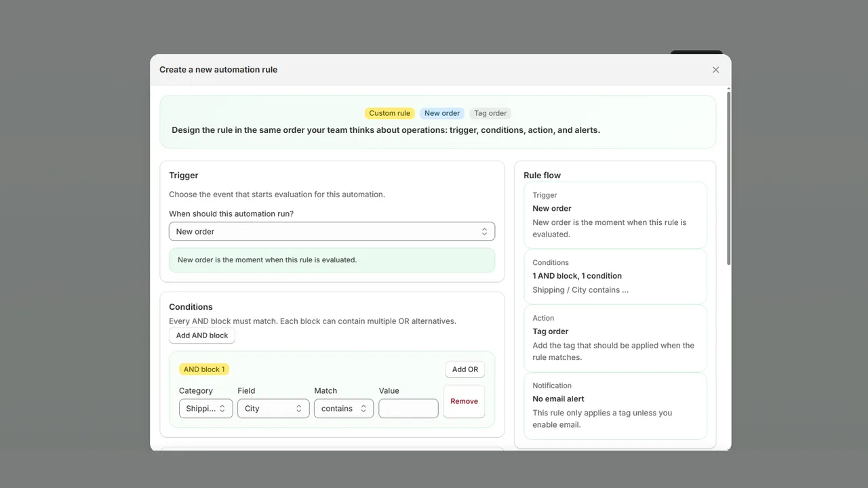Click the Rule flow heading
The image size is (868, 488).
tap(542, 176)
